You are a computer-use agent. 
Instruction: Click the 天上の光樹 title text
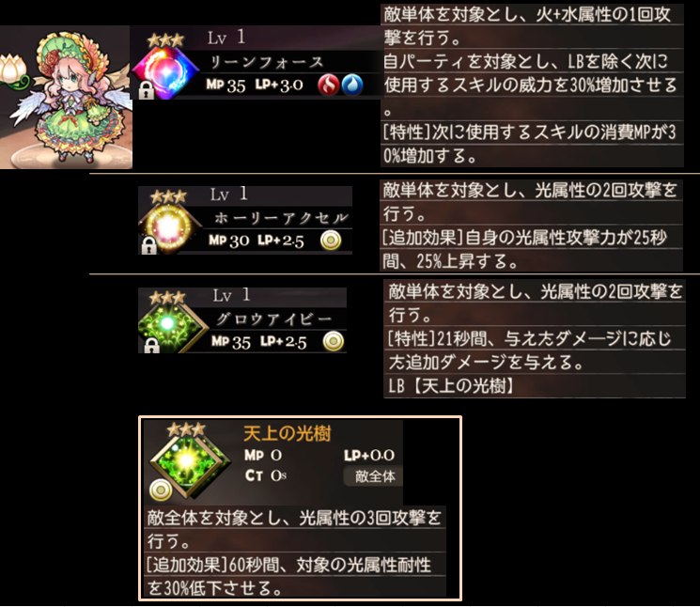tap(288, 433)
